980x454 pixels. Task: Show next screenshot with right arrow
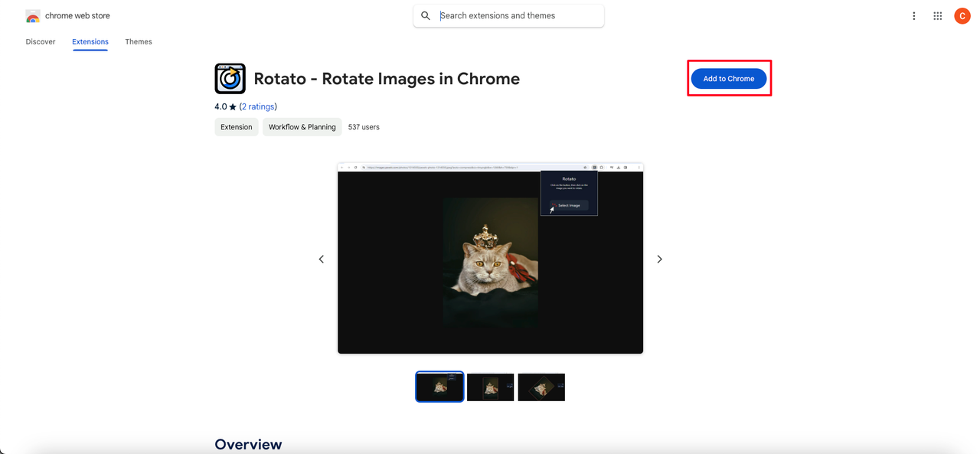(659, 260)
